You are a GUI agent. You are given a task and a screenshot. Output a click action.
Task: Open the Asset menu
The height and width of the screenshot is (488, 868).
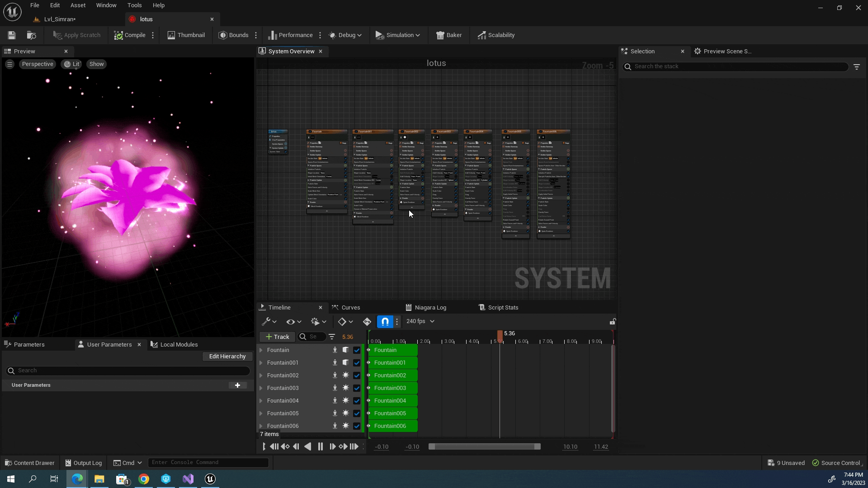pyautogui.click(x=78, y=5)
